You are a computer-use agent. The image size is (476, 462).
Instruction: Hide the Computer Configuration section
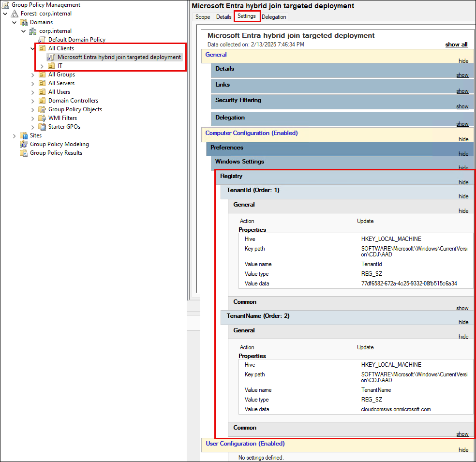click(x=463, y=139)
